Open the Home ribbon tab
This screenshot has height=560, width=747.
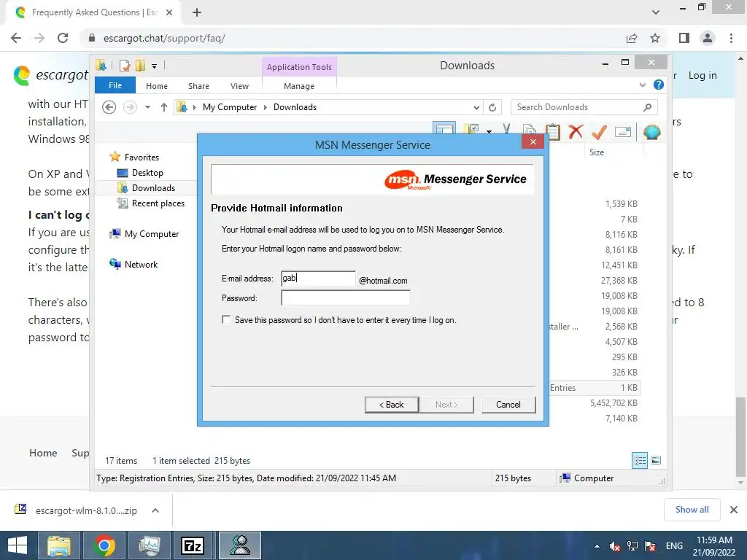click(157, 86)
